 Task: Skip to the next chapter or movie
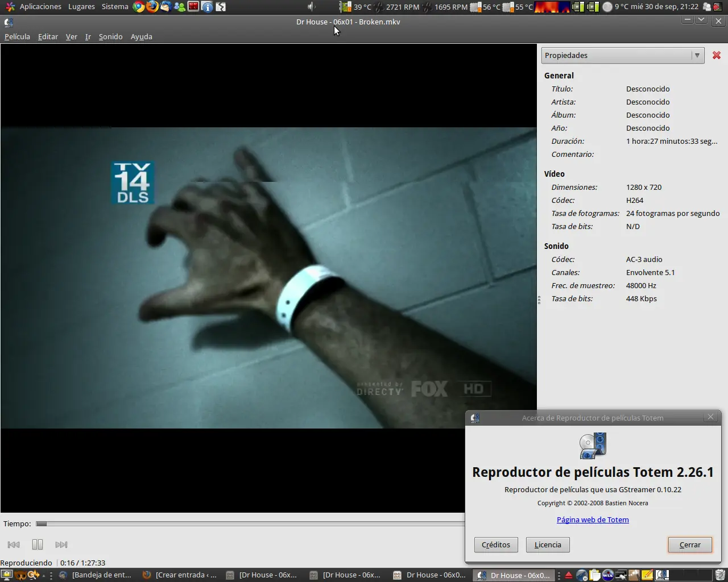[61, 544]
